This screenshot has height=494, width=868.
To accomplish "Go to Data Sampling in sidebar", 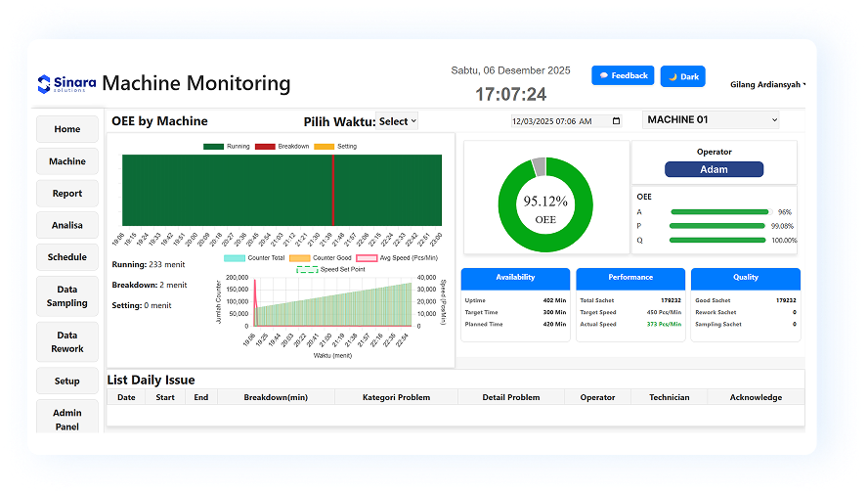I will click(x=66, y=296).
